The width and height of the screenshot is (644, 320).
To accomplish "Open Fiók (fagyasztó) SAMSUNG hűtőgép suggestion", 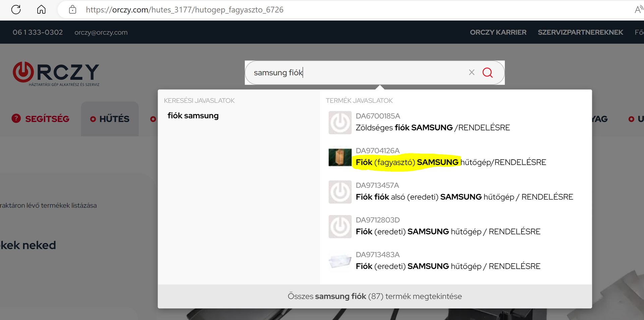I will tap(451, 162).
